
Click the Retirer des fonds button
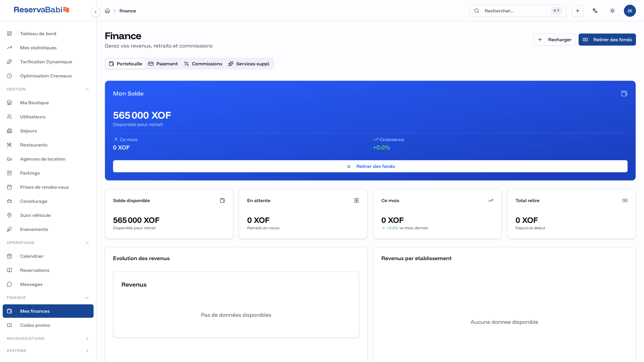607,40
